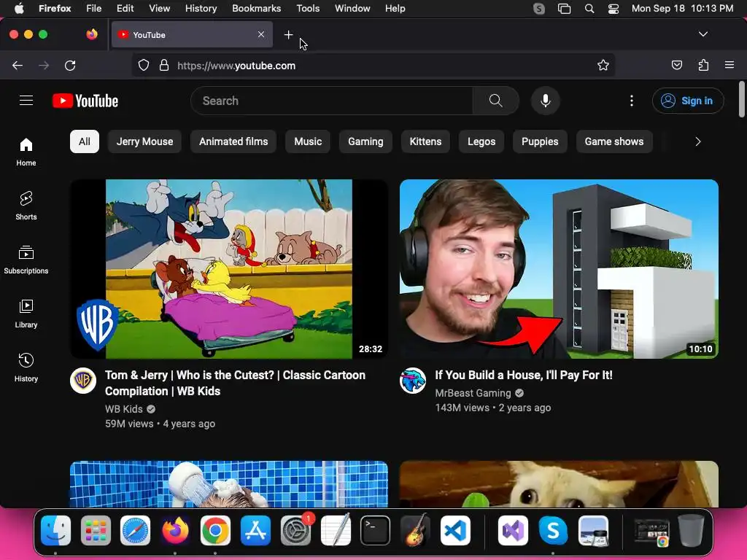
Task: Open Firefox application menu
Action: [729, 65]
